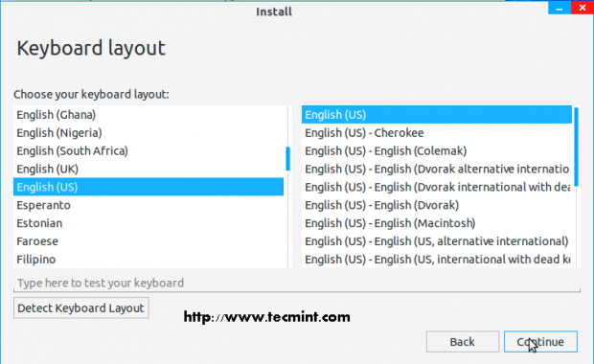Click the keyboard test input field
Image resolution: width=594 pixels, height=364 pixels.
coord(297,283)
